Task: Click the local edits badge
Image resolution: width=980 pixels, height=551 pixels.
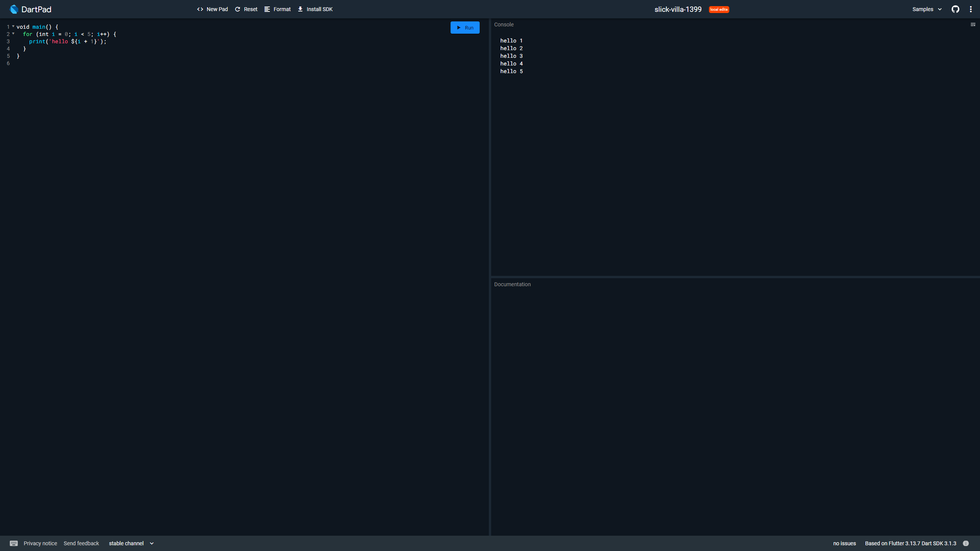Action: (719, 10)
